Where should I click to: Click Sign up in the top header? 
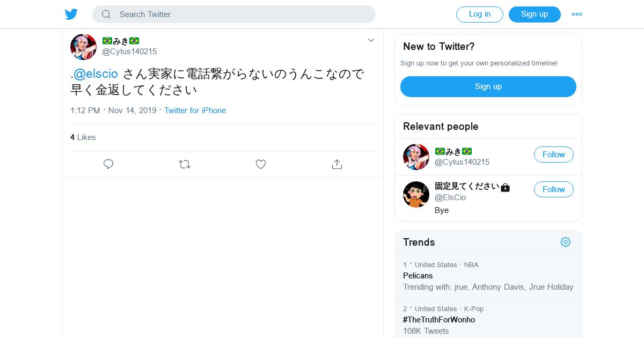point(535,14)
